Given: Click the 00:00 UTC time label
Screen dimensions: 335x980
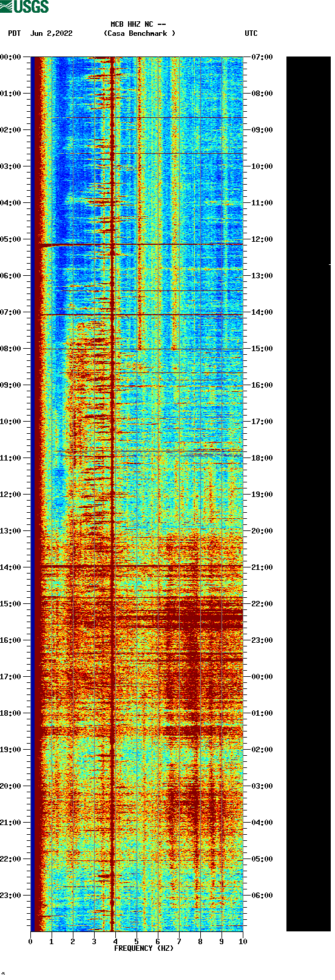Looking at the screenshot, I should (262, 677).
